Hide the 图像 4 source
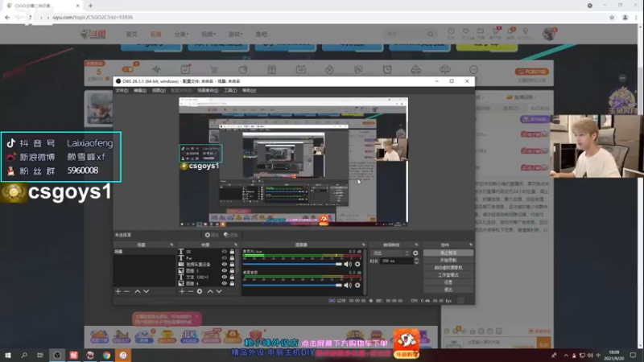644x362 pixels. 225,283
